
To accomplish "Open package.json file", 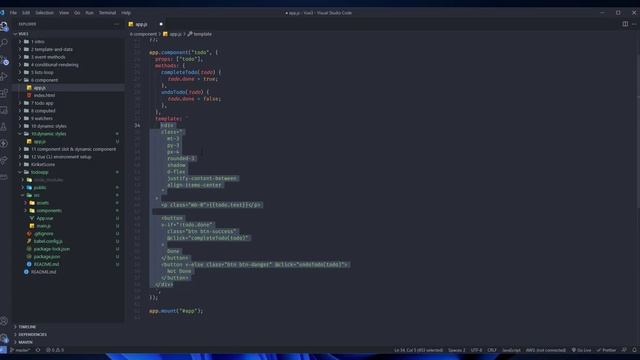I will [68, 257].
